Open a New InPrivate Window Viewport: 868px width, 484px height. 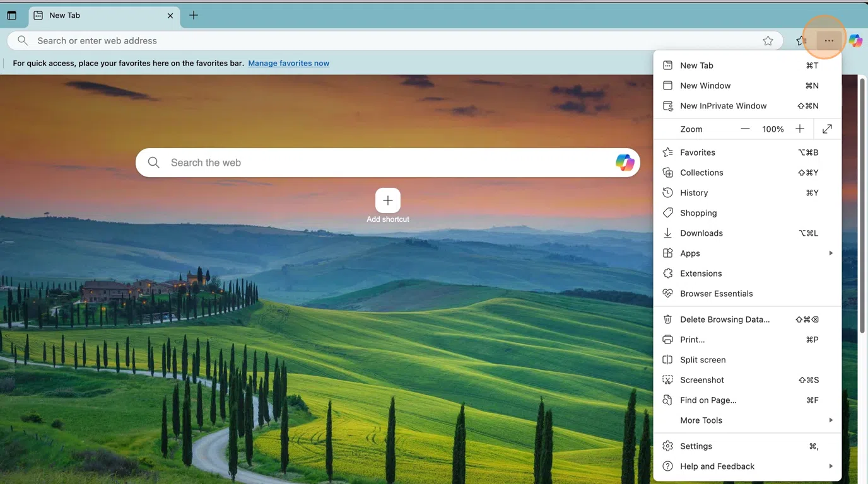coord(748,106)
